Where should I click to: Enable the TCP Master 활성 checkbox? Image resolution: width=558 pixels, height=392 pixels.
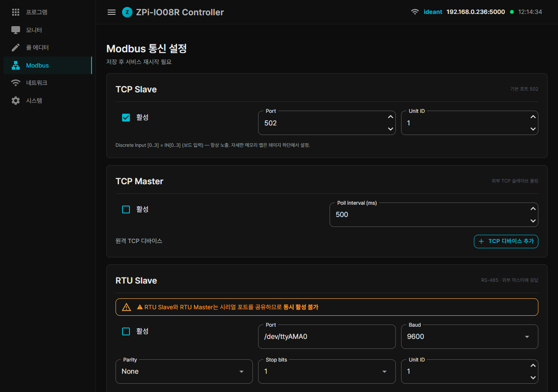pos(126,210)
